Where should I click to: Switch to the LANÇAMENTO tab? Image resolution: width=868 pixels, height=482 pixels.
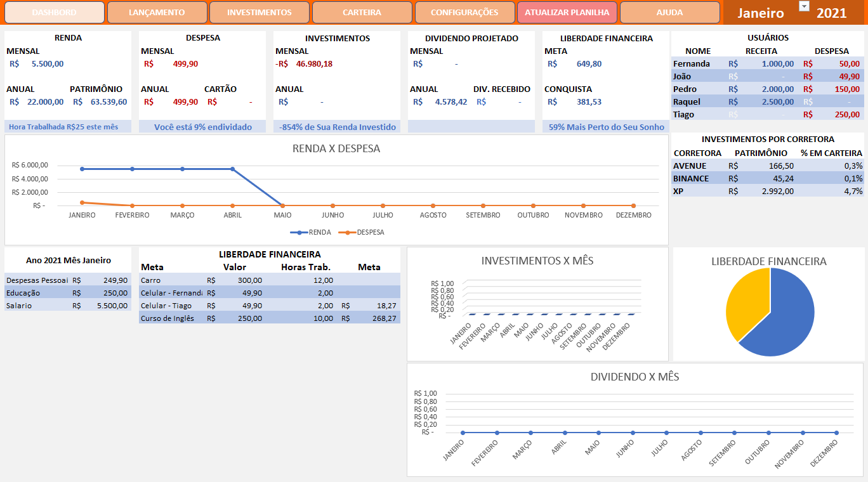[x=159, y=11]
